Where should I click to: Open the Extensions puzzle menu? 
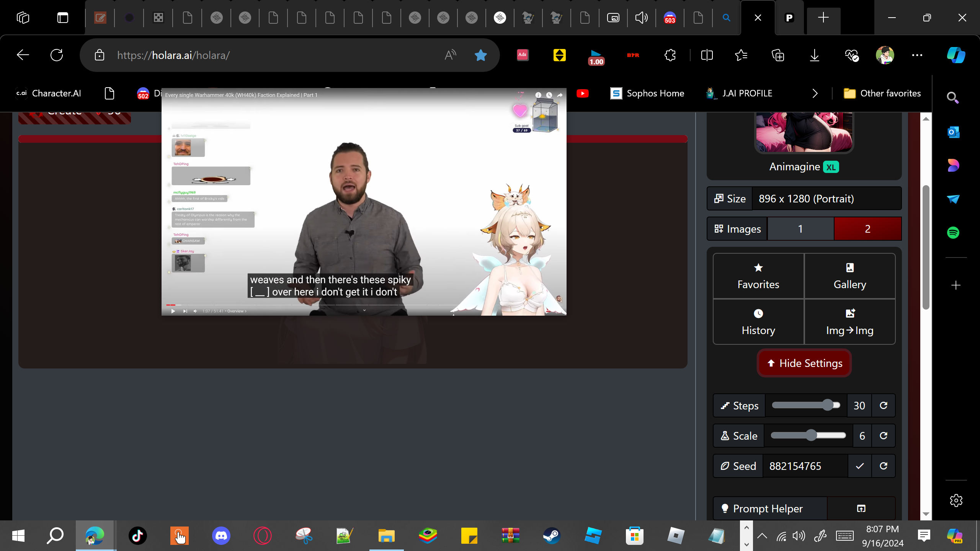point(670,55)
